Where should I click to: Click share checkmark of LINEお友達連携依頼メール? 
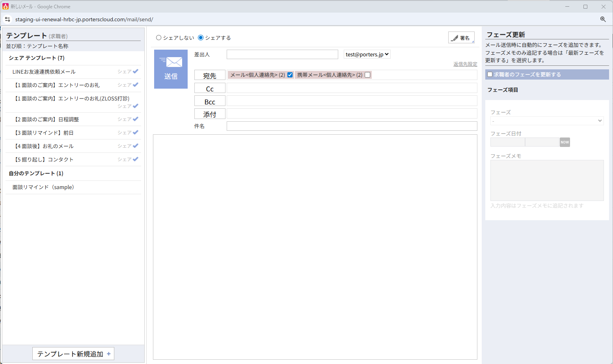coord(136,71)
